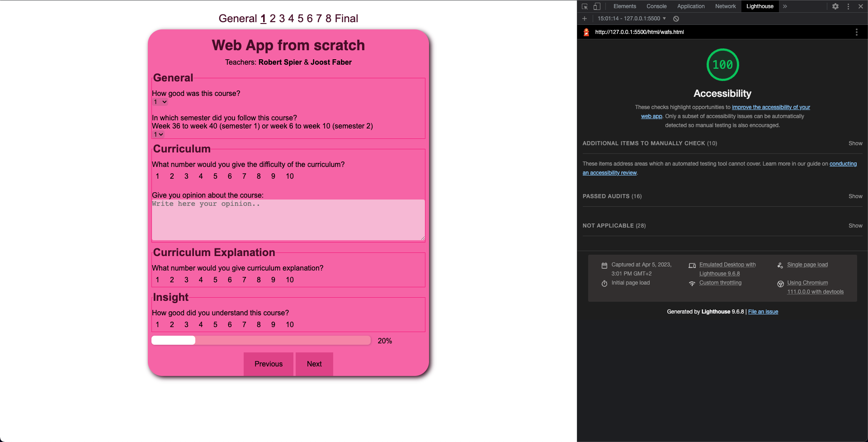Select rating 5 for curriculum difficulty
The height and width of the screenshot is (442, 868).
[215, 176]
